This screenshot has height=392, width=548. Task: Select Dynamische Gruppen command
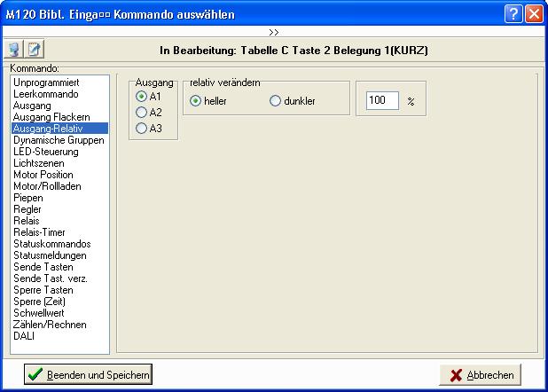[59, 140]
